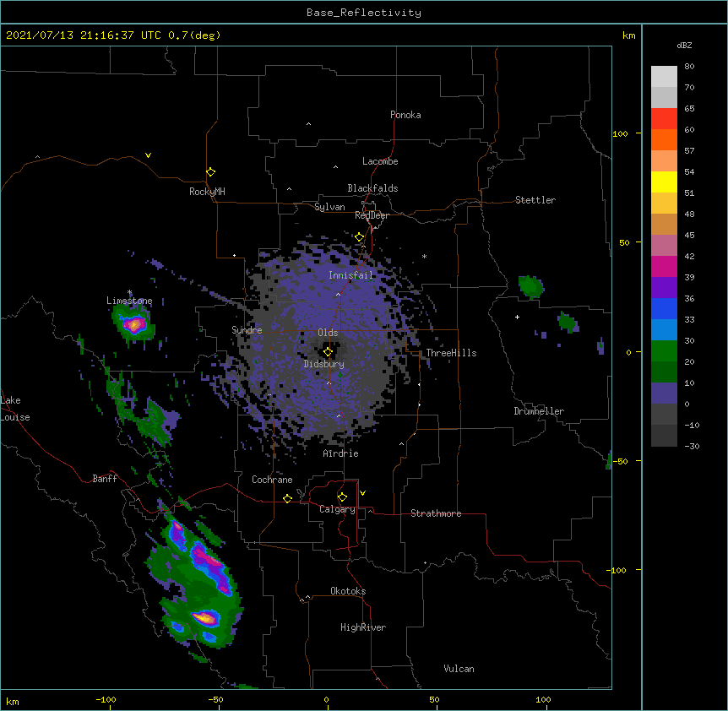
Task: Click the Calgary city label
Action: (337, 509)
